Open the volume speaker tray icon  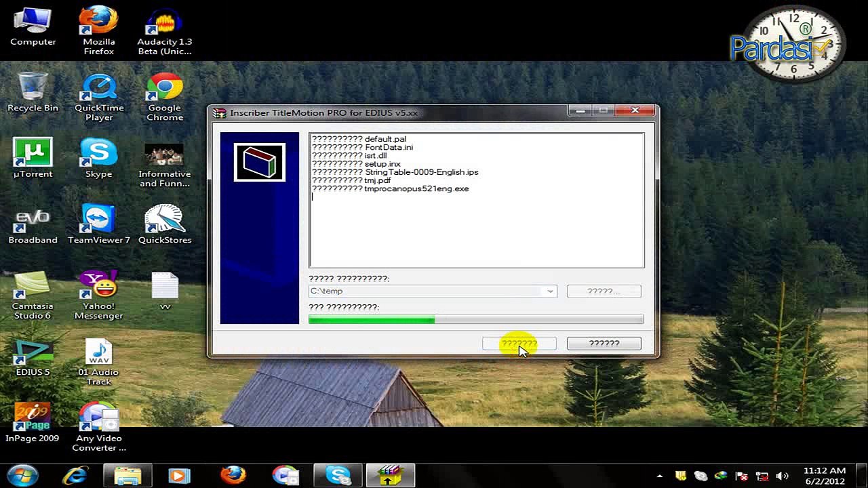(x=782, y=476)
